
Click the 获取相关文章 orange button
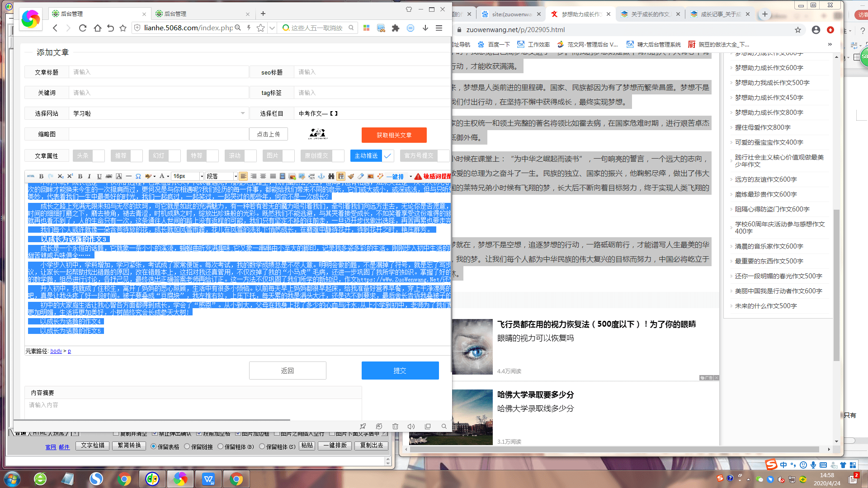click(394, 135)
